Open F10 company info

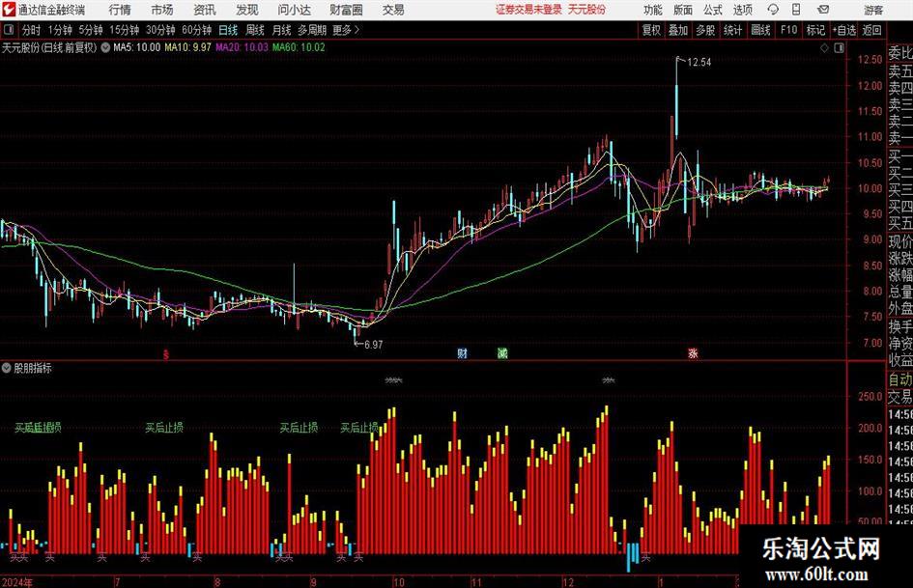pyautogui.click(x=788, y=30)
